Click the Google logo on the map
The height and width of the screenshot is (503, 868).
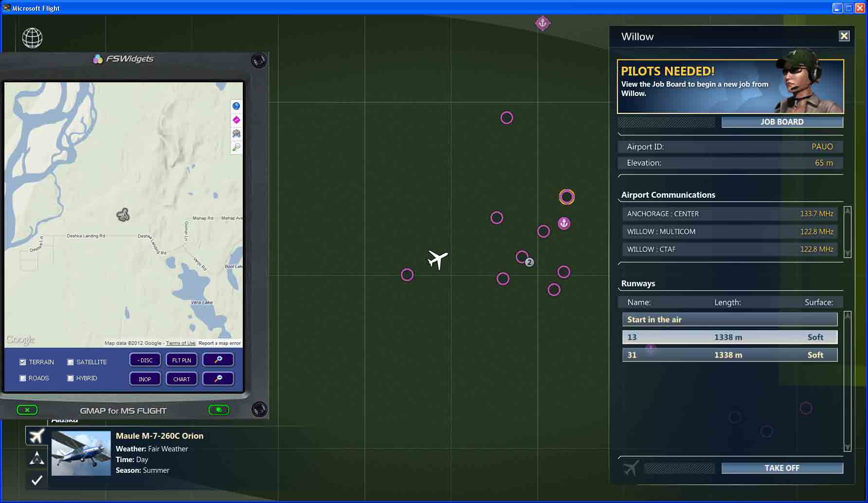point(20,339)
